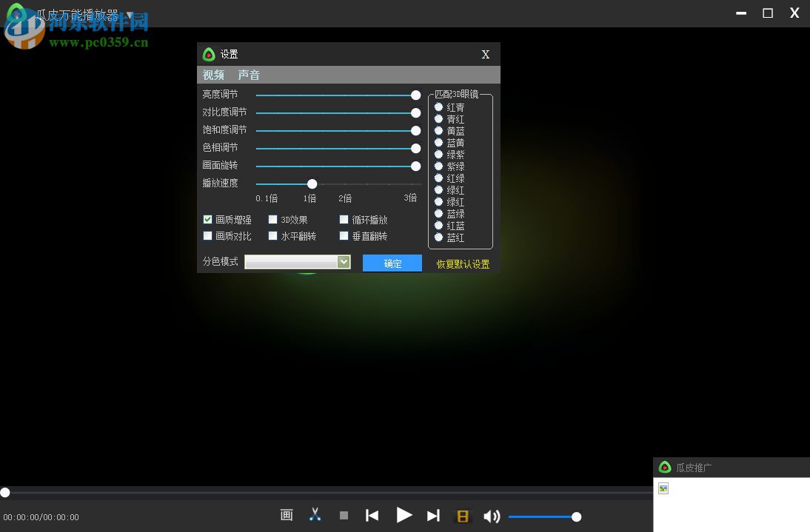Skip to the next track
The height and width of the screenshot is (532, 810).
[x=433, y=516]
